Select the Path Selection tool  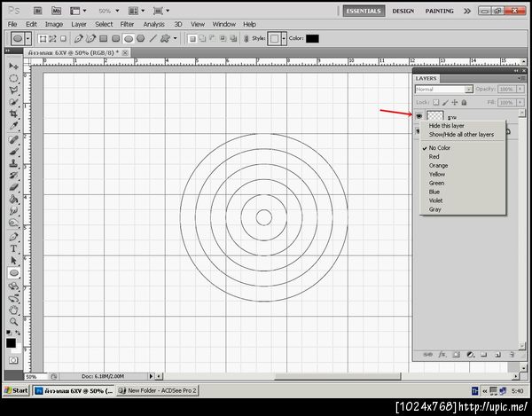coord(13,261)
